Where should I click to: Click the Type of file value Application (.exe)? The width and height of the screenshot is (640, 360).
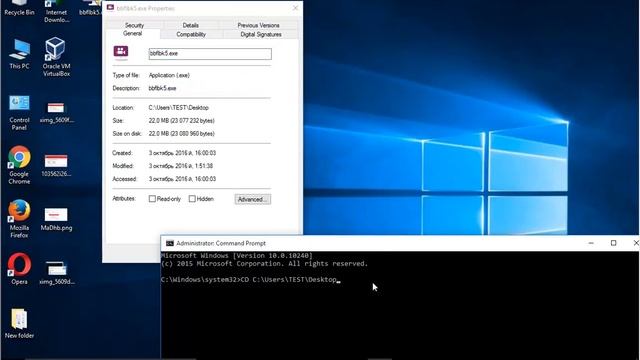[169, 75]
